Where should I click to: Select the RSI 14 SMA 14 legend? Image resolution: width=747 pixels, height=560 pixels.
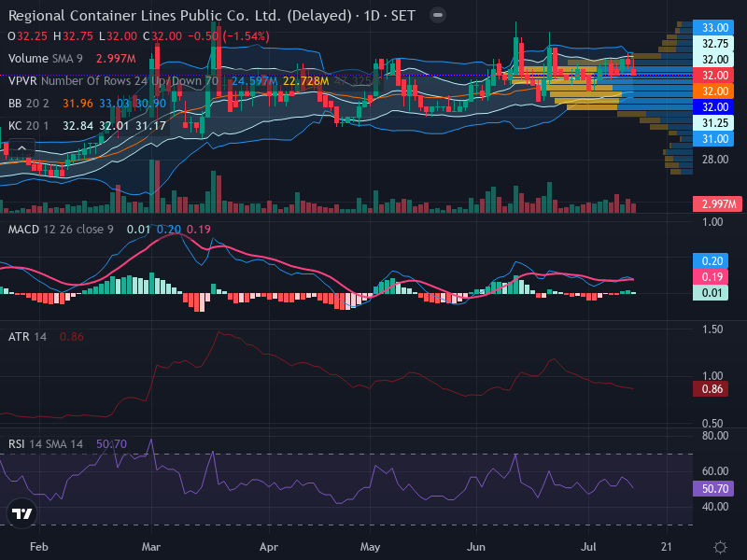coord(45,444)
